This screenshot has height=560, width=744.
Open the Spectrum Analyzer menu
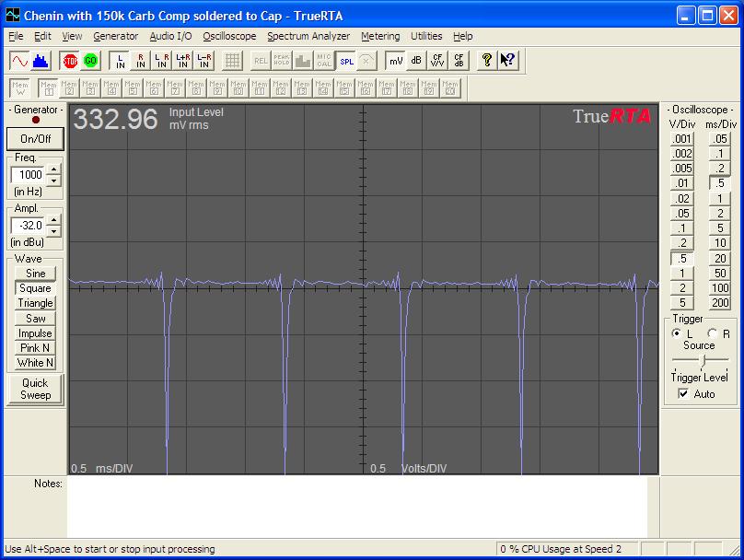[x=308, y=36]
